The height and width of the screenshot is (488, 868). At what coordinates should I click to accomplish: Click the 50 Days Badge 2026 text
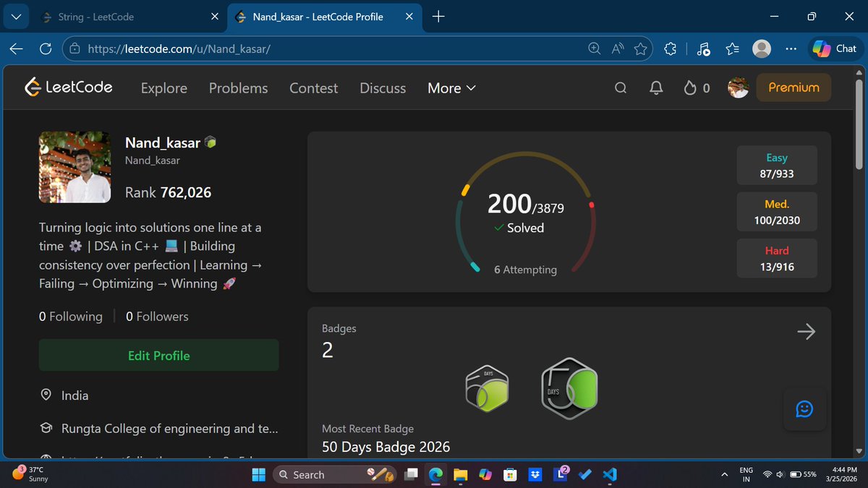(386, 447)
